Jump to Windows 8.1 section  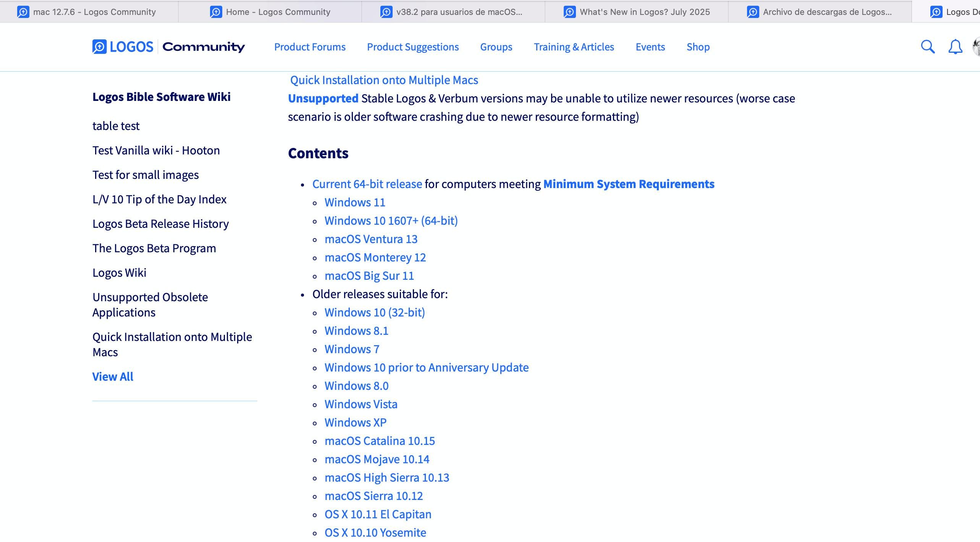coord(356,331)
